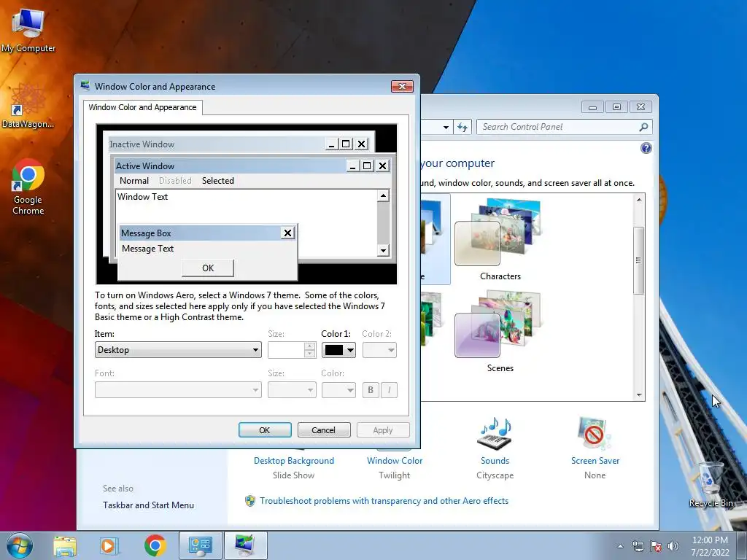Click the Desktop Background link
This screenshot has width=747, height=560.
tap(294, 461)
